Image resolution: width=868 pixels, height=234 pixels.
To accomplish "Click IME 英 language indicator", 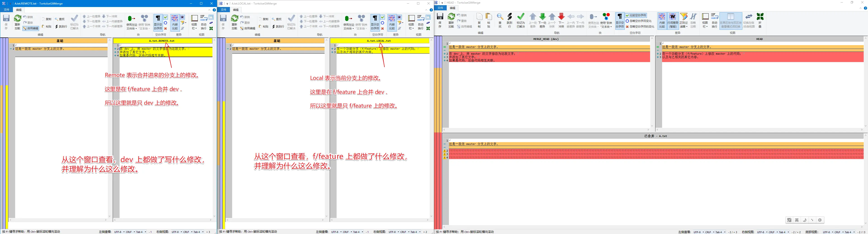I will point(797,220).
